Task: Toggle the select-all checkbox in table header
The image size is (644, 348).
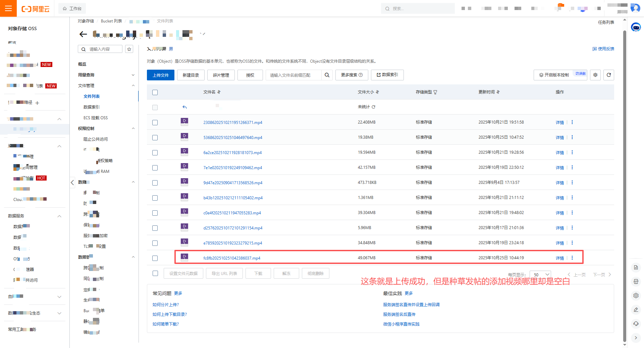Action: pyautogui.click(x=155, y=92)
